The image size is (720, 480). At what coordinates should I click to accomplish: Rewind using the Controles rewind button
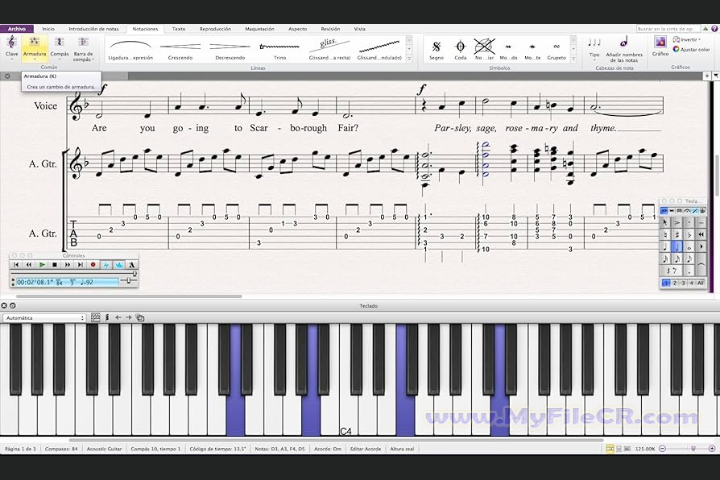point(29,265)
